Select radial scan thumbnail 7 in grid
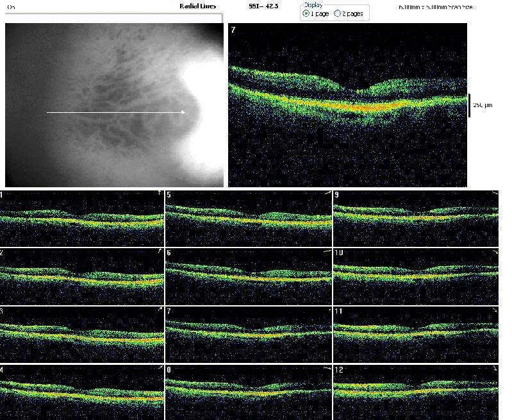 click(x=249, y=335)
